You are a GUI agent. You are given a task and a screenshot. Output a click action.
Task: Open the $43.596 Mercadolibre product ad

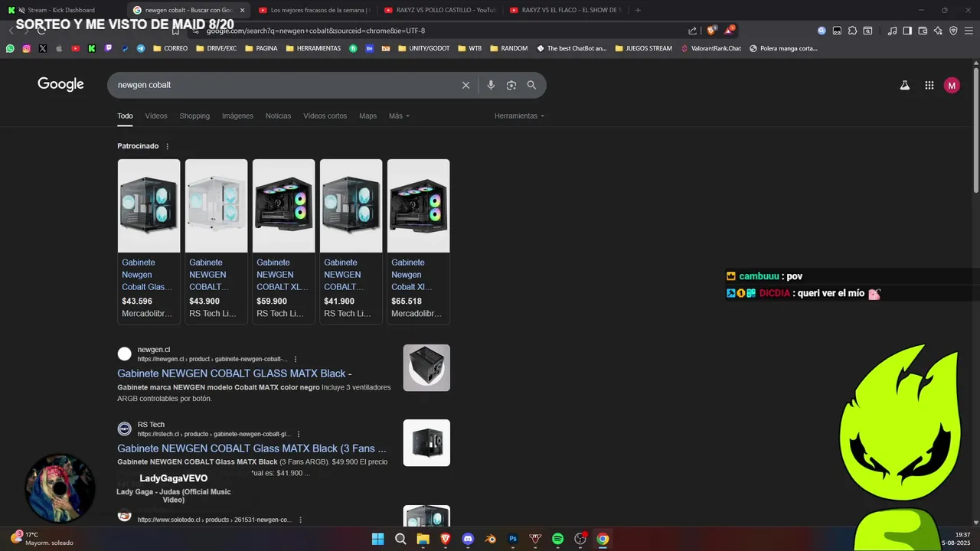click(x=149, y=242)
